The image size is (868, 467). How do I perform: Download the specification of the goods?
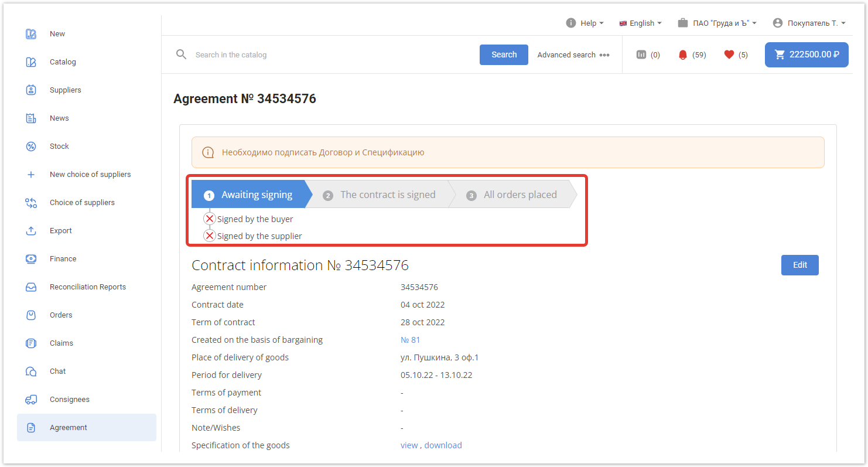(443, 445)
